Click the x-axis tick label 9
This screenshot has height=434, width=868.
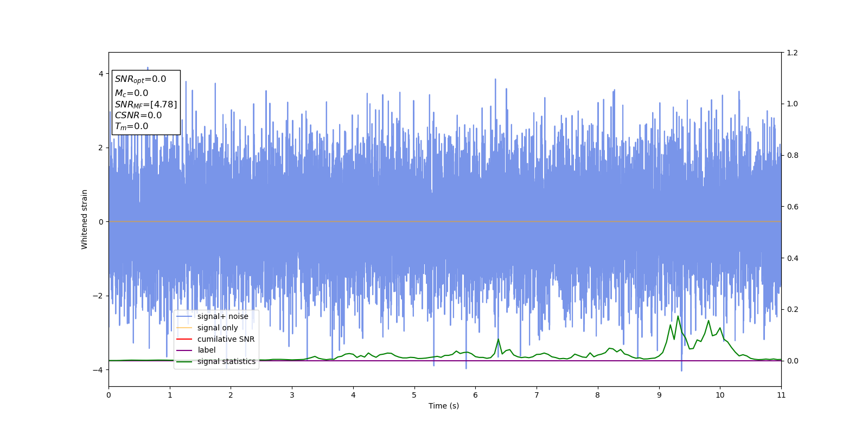659,395
